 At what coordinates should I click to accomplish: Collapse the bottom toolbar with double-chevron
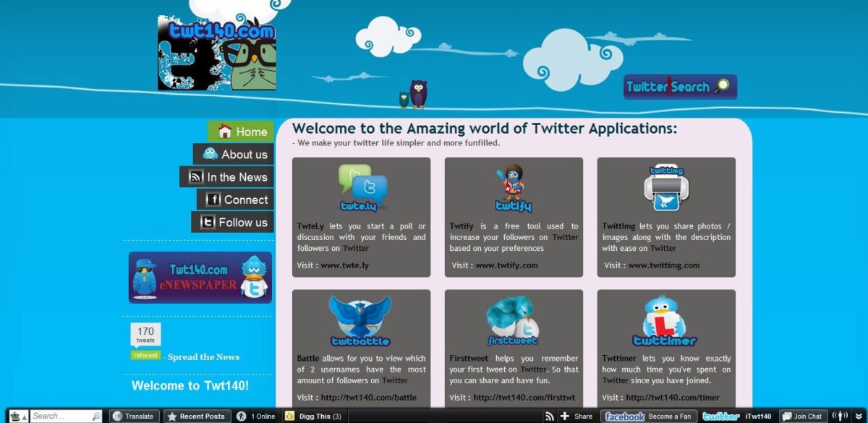(x=859, y=416)
